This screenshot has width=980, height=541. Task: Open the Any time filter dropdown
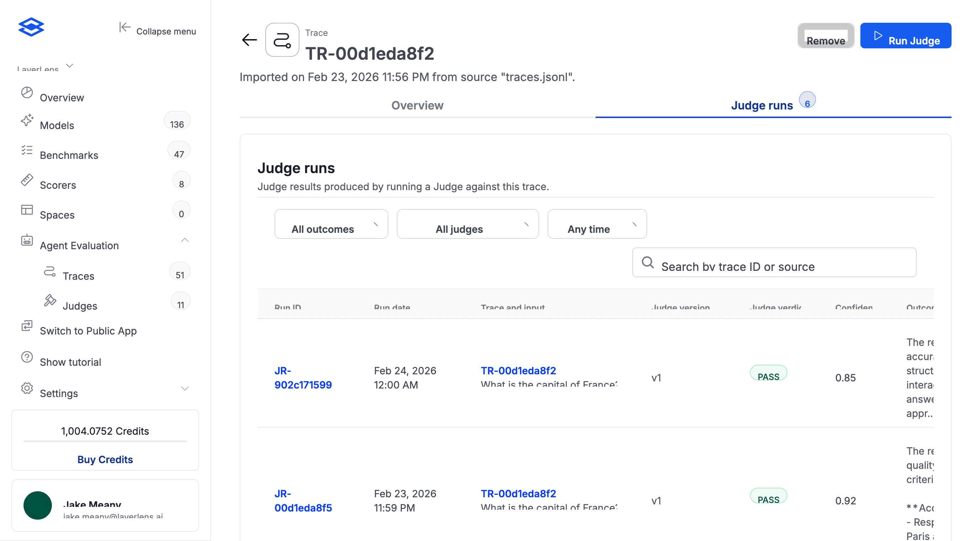[x=597, y=224]
